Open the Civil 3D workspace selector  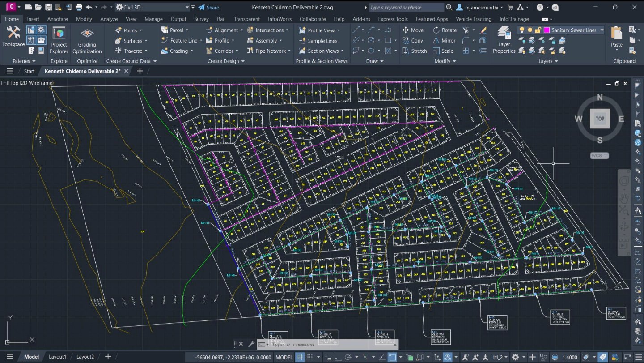[152, 7]
